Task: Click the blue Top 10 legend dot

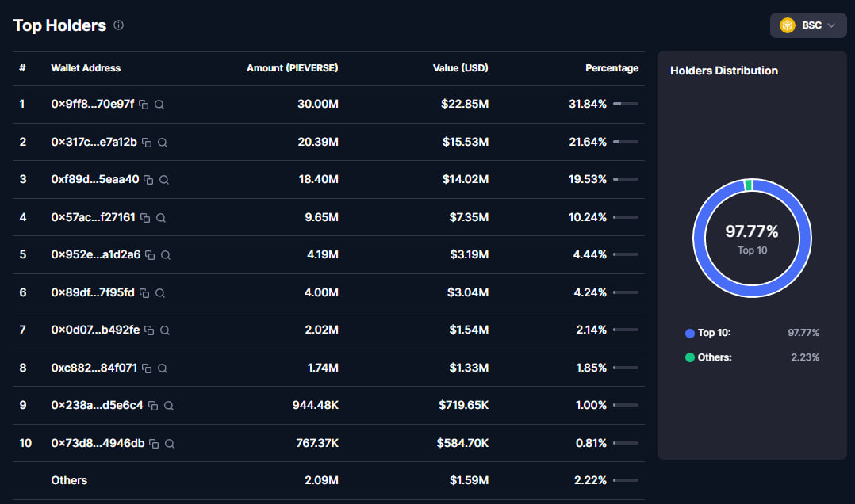Action: 690,334
